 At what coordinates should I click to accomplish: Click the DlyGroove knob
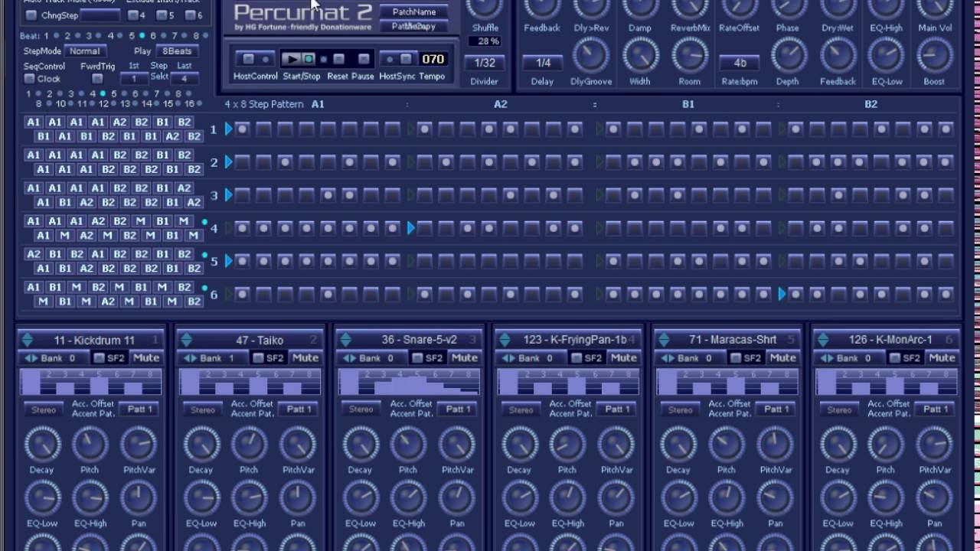pyautogui.click(x=592, y=56)
